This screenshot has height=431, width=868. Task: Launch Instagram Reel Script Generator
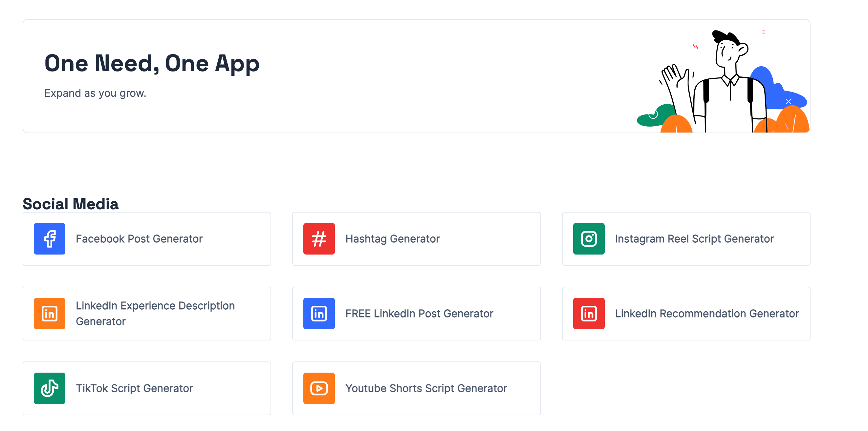(686, 239)
